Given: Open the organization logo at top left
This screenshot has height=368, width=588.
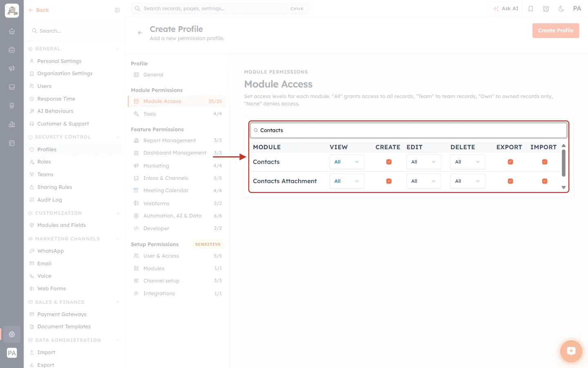Looking at the screenshot, I should 12,11.
